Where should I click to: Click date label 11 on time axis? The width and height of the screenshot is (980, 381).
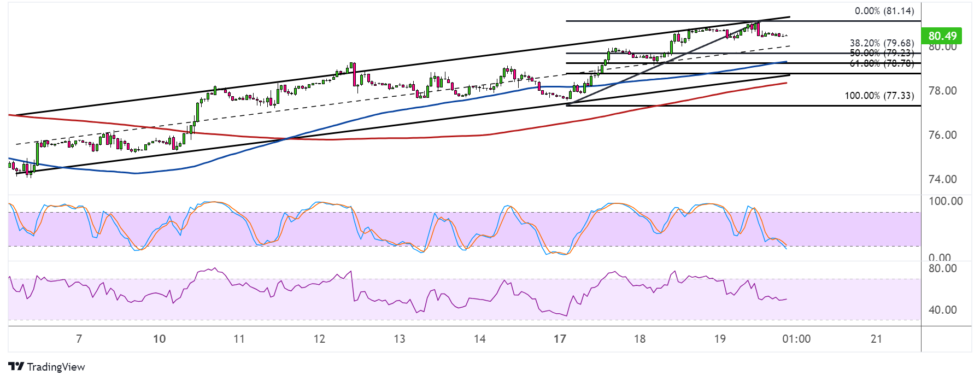(239, 339)
